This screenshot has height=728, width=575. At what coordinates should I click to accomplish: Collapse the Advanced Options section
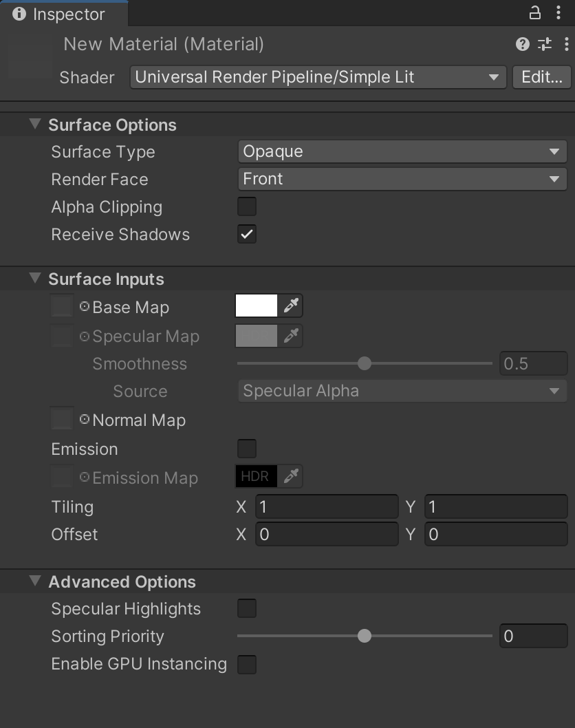(35, 581)
